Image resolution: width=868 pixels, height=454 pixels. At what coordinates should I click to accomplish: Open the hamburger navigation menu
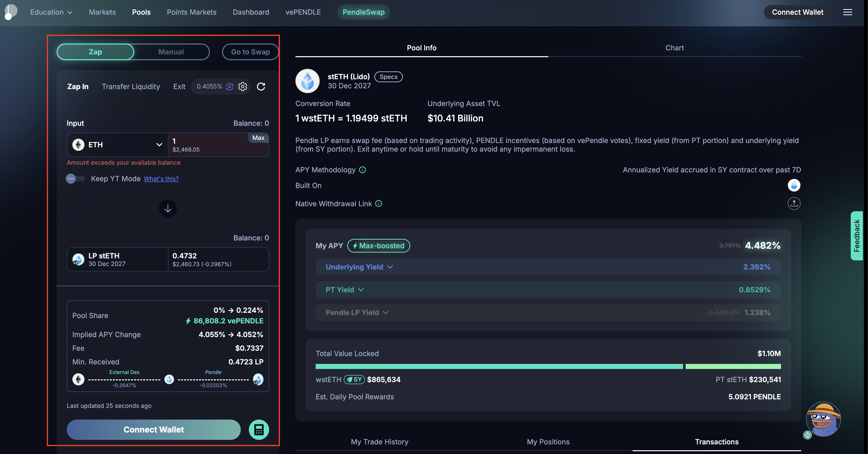pos(848,12)
